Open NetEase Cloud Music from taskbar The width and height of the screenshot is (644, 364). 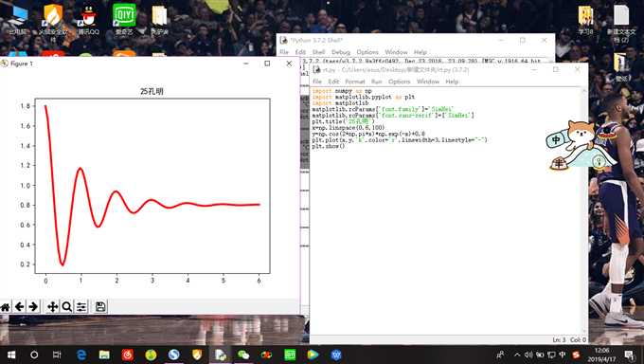coord(127,355)
